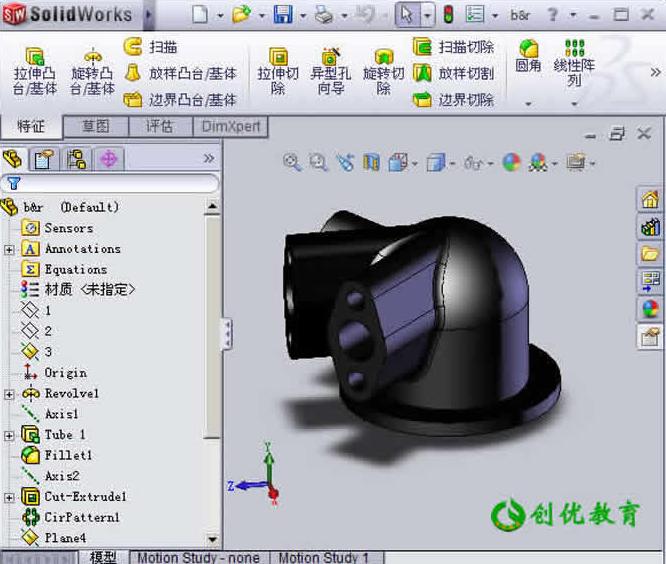Open SolidWorks Resources home icon in task pane
This screenshot has height=564, width=666.
tap(650, 199)
